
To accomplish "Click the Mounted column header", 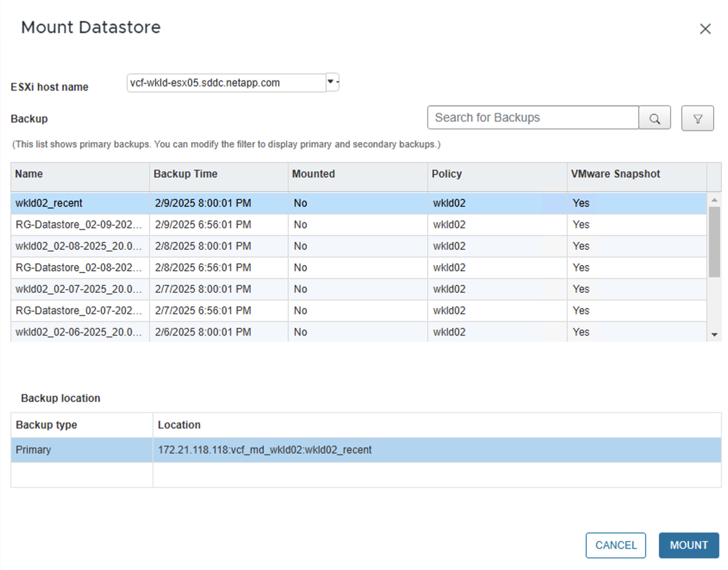I will (313, 174).
